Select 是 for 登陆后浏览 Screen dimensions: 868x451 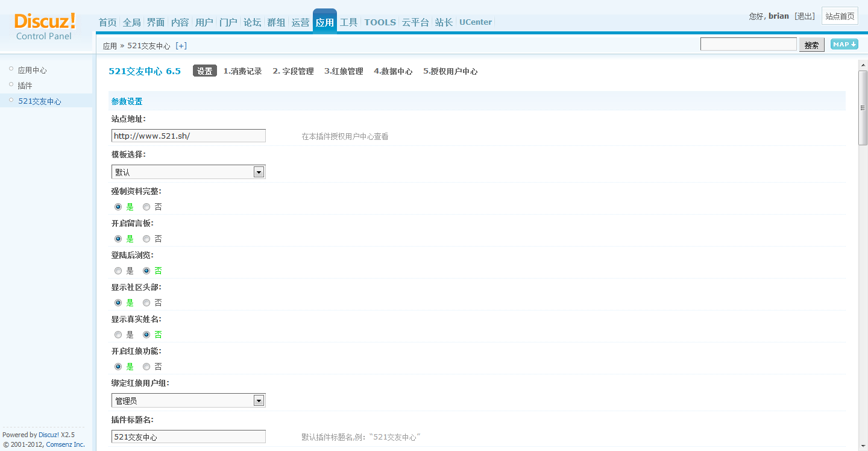tap(118, 271)
